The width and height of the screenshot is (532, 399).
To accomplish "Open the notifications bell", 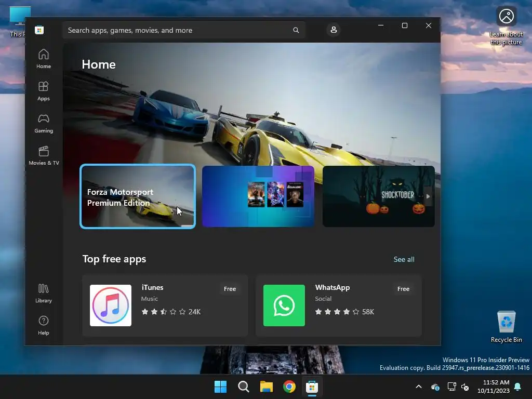I will 518,387.
